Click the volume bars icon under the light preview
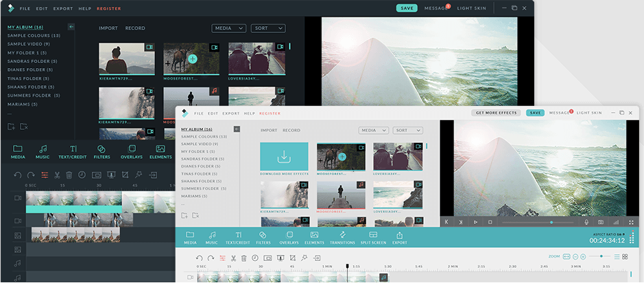The image size is (644, 283). (616, 222)
